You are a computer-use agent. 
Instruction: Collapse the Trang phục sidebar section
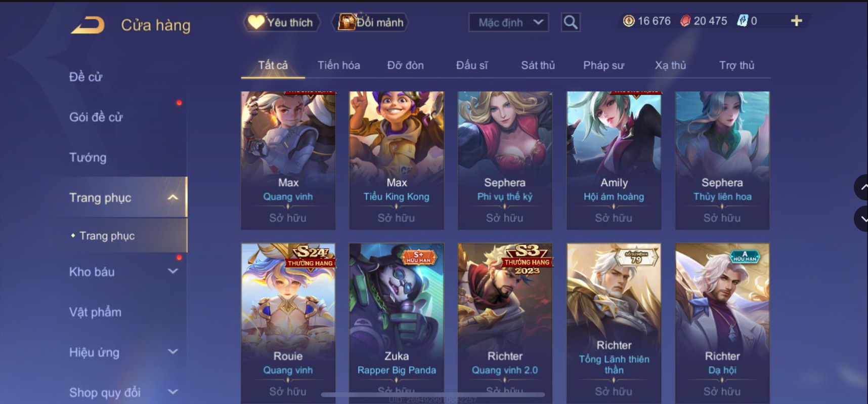172,197
